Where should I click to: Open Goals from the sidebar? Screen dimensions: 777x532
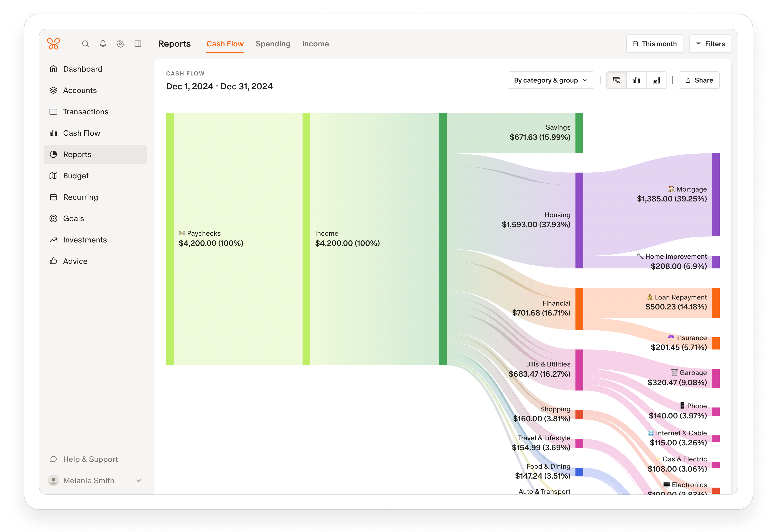(x=74, y=218)
